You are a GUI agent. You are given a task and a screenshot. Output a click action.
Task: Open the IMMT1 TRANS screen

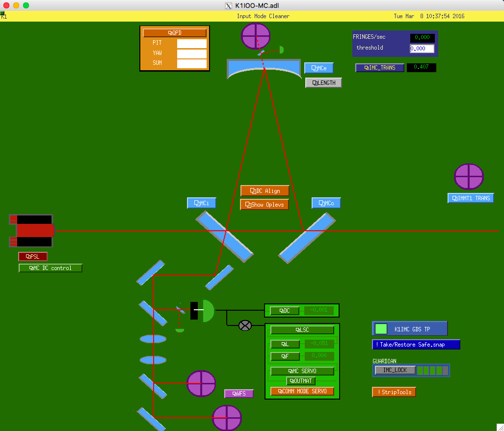point(471,198)
